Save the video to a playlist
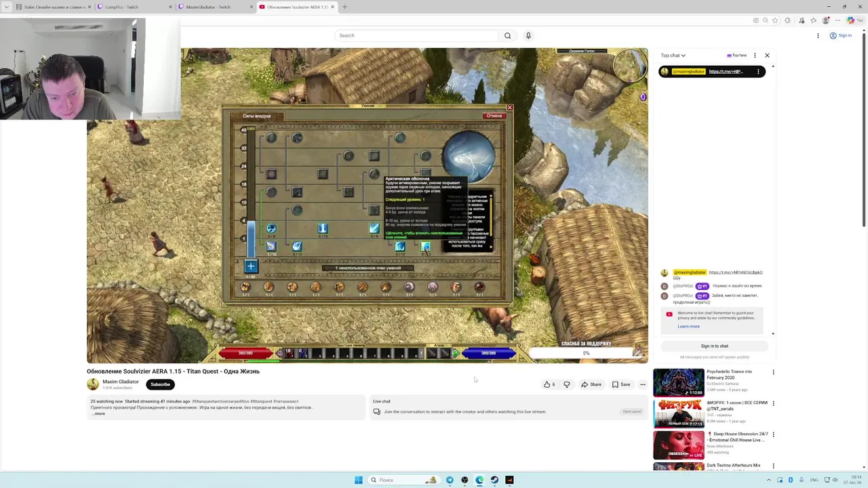The image size is (868, 488). pos(621,384)
